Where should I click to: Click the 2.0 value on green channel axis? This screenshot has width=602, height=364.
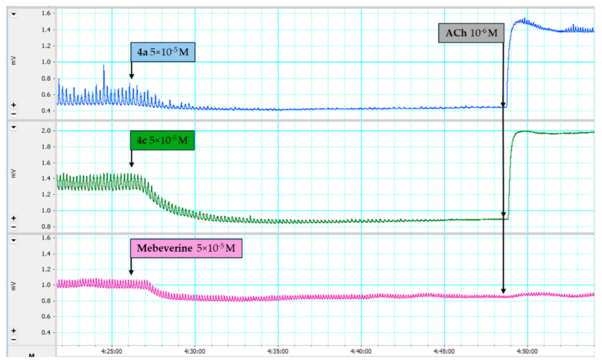46,131
